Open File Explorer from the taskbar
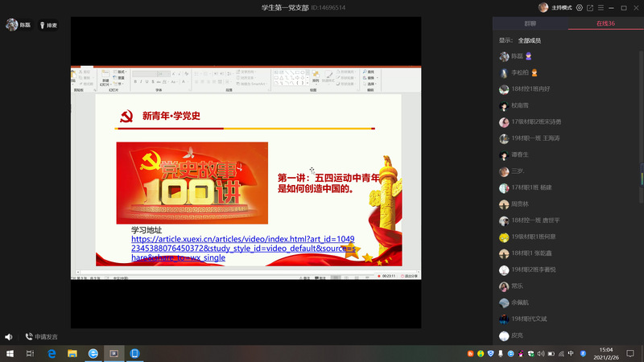The image size is (644, 362). click(72, 353)
